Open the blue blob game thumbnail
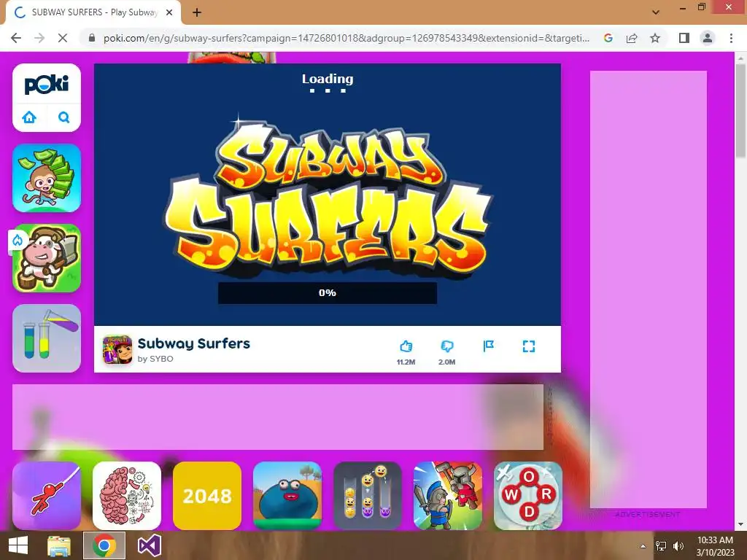 coord(287,496)
